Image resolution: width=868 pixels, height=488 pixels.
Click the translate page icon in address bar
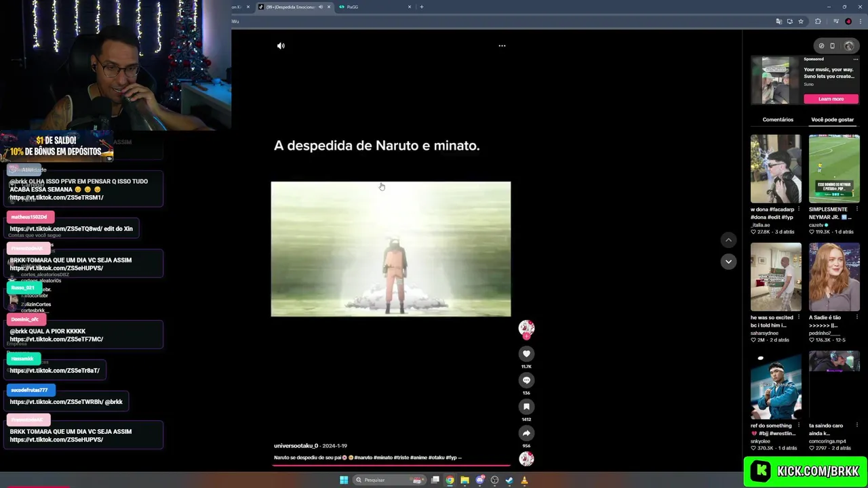tap(778, 22)
